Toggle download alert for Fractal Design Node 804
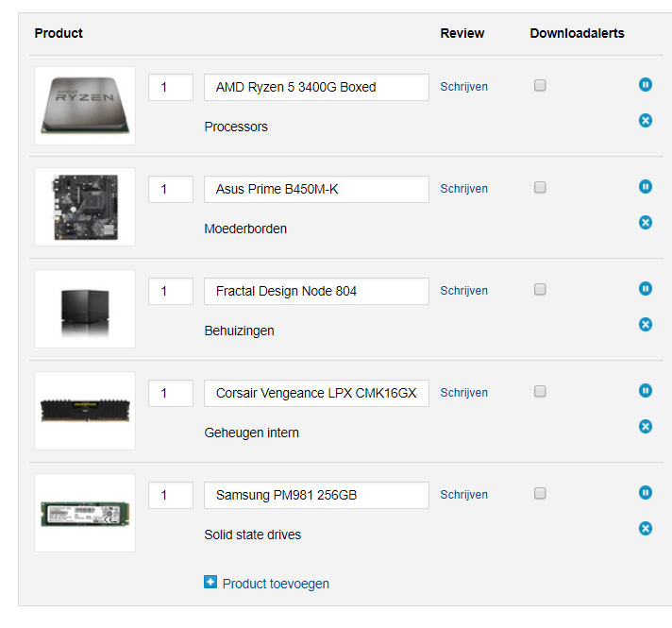The width and height of the screenshot is (672, 628). tap(540, 290)
